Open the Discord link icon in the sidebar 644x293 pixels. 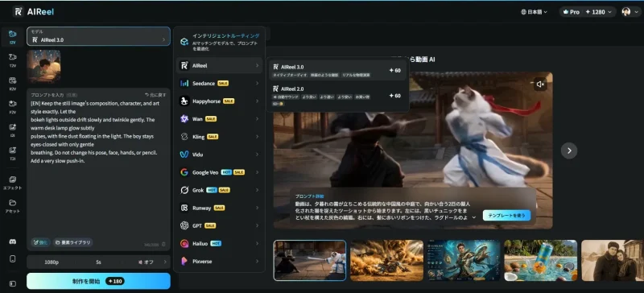12,241
